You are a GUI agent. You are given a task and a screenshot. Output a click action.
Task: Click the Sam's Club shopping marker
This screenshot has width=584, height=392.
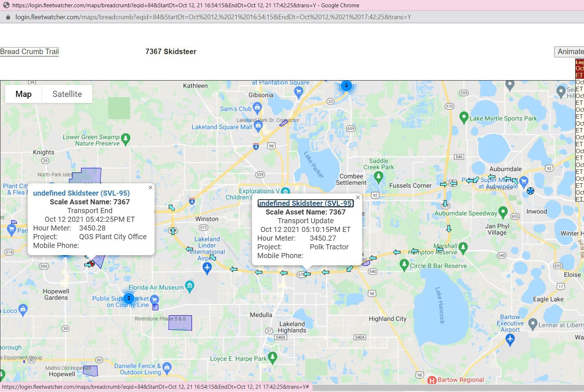click(x=258, y=107)
